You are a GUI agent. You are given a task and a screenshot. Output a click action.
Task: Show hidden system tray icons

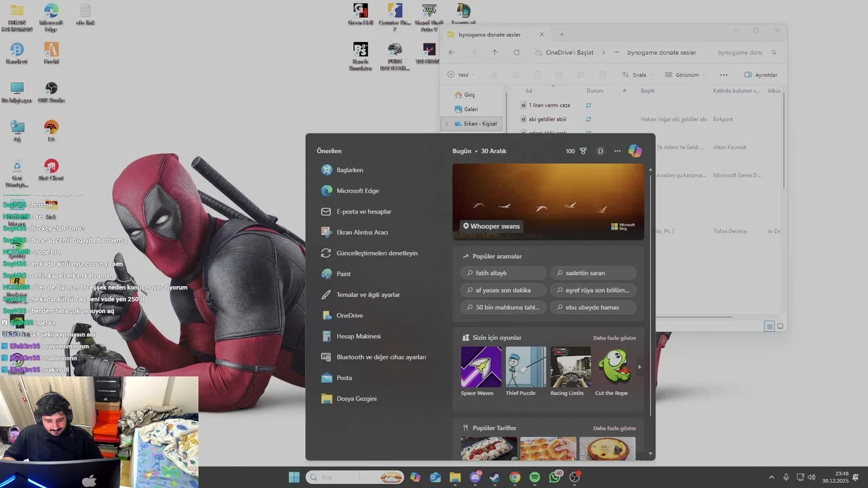(x=771, y=477)
